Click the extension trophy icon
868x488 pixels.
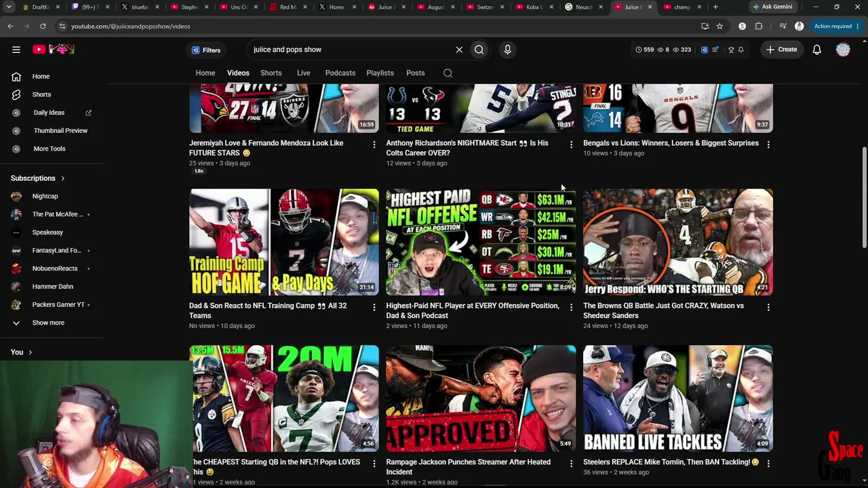[x=730, y=49]
